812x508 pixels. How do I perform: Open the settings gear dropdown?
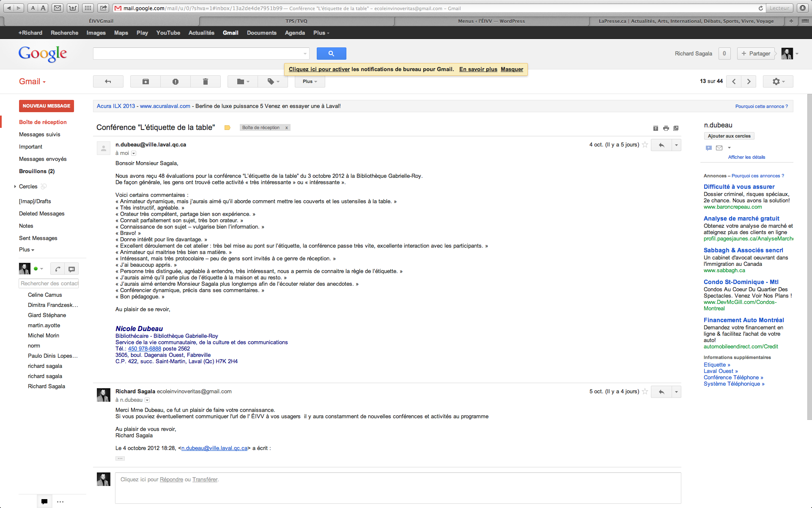coord(778,81)
